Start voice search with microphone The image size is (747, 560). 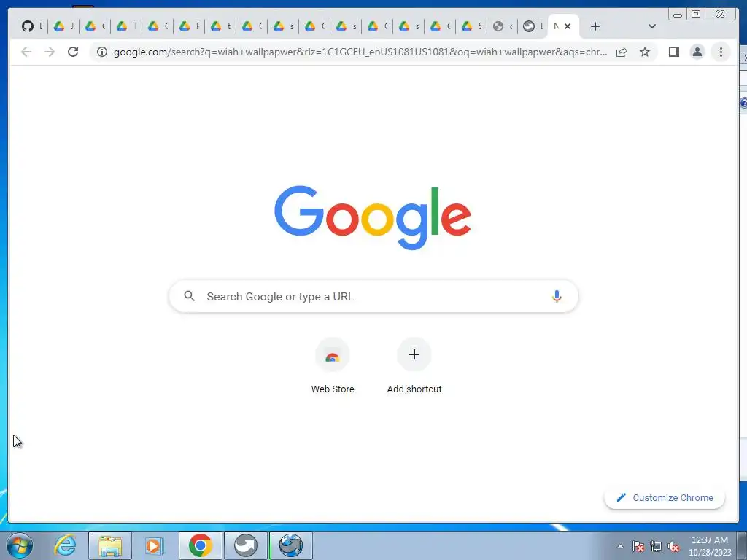557,296
